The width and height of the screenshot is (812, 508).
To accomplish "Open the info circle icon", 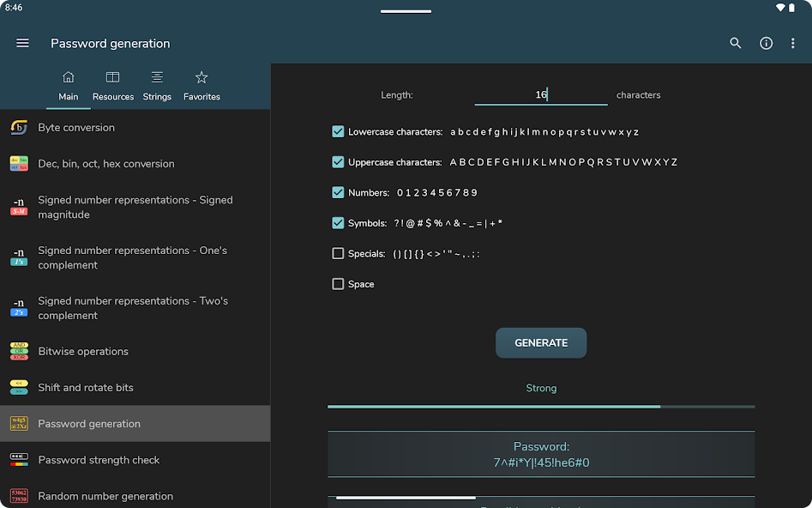I will click(766, 43).
